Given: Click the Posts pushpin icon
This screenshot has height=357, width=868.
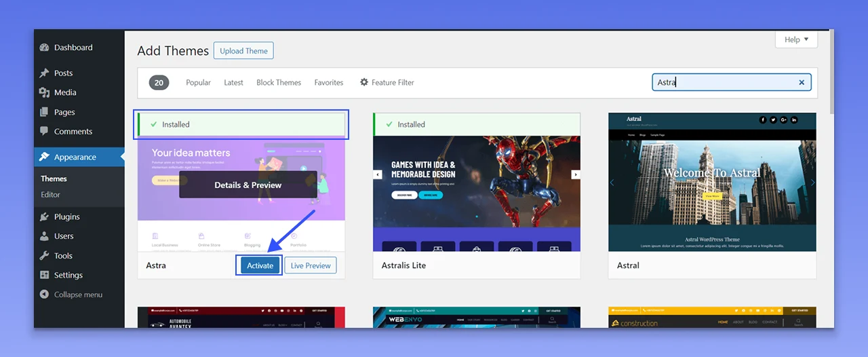Looking at the screenshot, I should [x=45, y=73].
